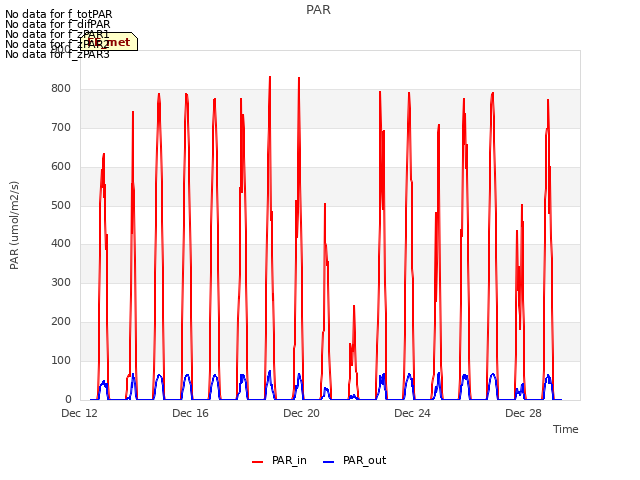
Task: Click the 200 y-axis tick label
Action: point(61,322)
